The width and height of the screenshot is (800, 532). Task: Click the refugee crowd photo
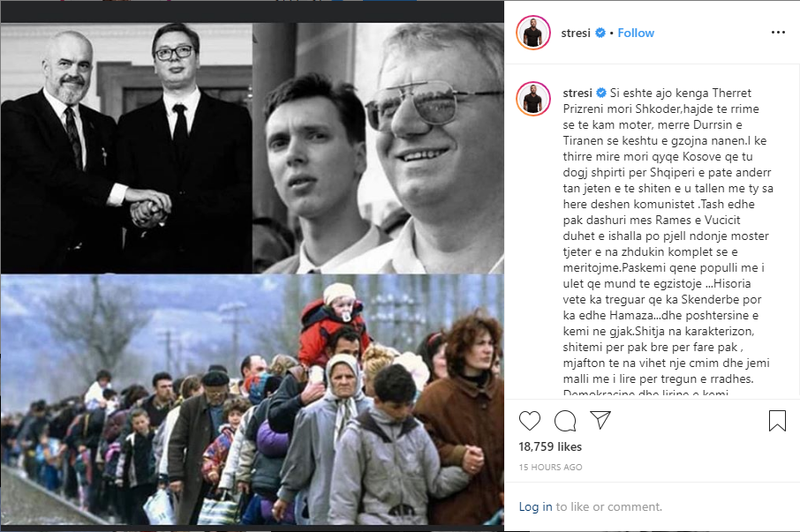(x=252, y=400)
